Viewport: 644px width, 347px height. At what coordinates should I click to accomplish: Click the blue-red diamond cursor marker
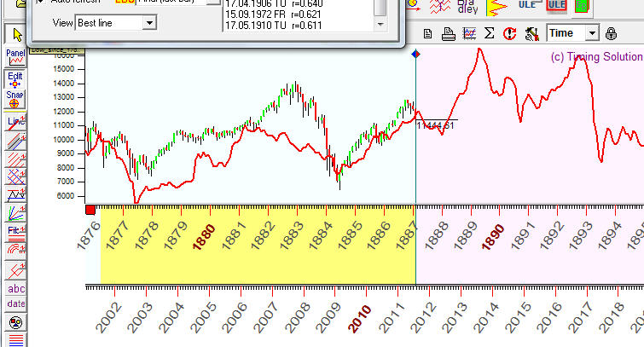click(x=415, y=54)
